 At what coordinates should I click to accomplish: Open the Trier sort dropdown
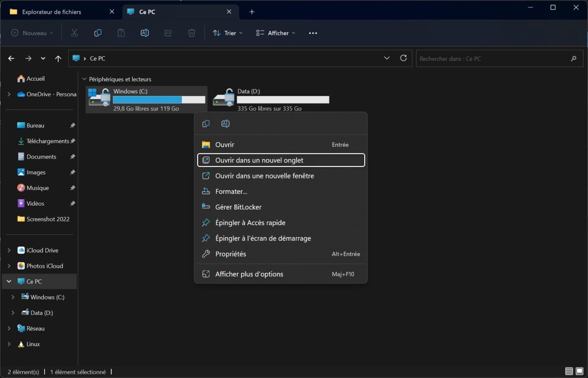(227, 33)
